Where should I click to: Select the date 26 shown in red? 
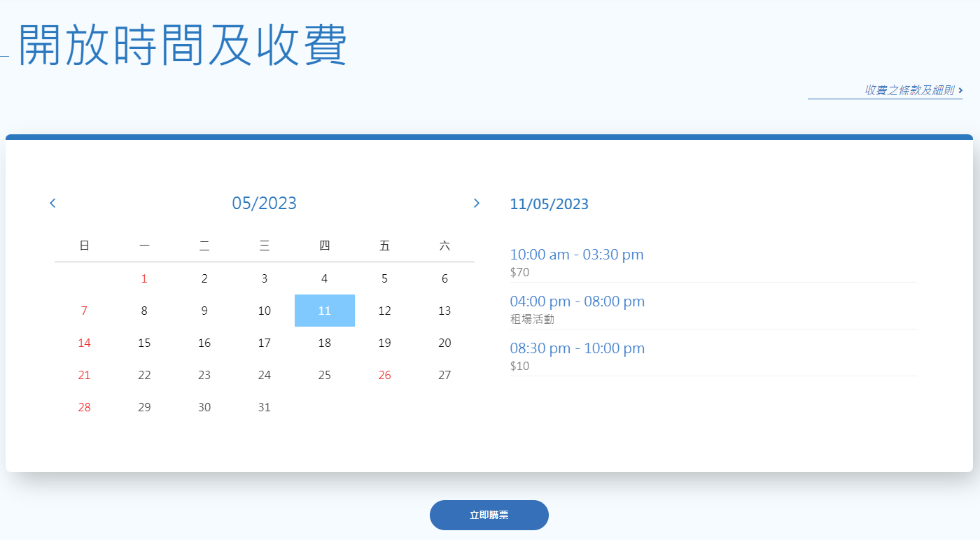pyautogui.click(x=384, y=375)
